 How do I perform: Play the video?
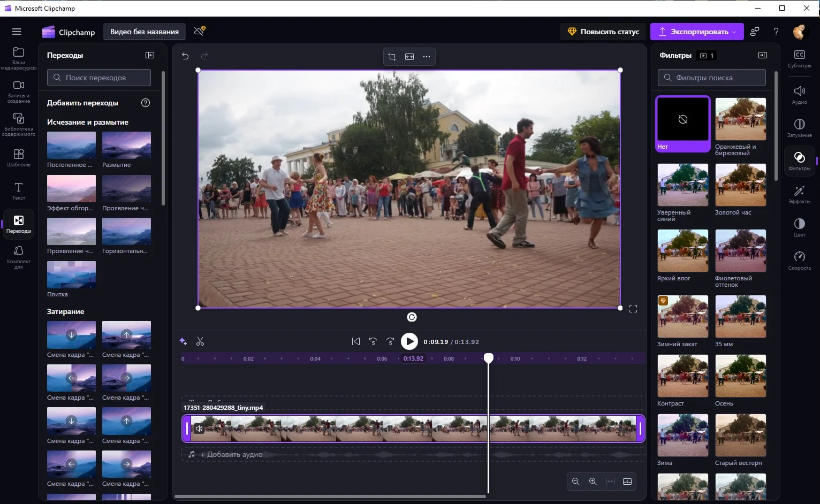pyautogui.click(x=409, y=341)
